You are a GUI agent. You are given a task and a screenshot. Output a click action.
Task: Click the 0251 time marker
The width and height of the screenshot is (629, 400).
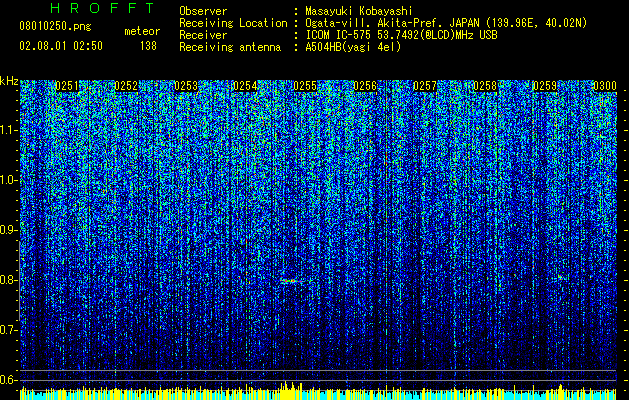click(x=67, y=86)
